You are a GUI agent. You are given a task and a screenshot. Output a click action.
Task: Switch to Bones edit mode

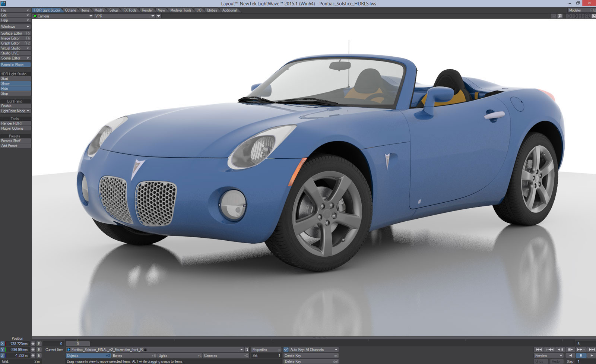[134, 355]
